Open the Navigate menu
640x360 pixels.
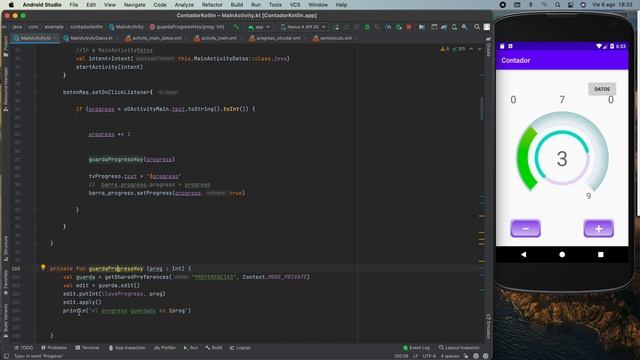click(134, 5)
